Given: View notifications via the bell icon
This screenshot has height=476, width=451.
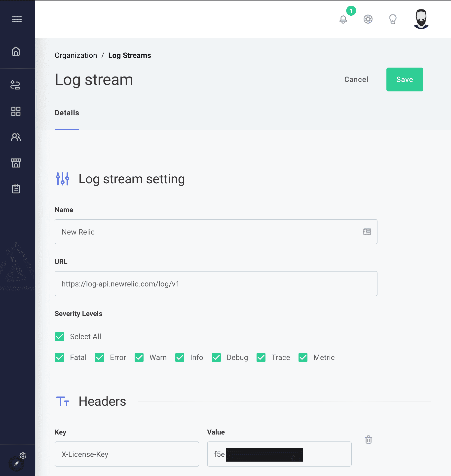Looking at the screenshot, I should click(344, 19).
